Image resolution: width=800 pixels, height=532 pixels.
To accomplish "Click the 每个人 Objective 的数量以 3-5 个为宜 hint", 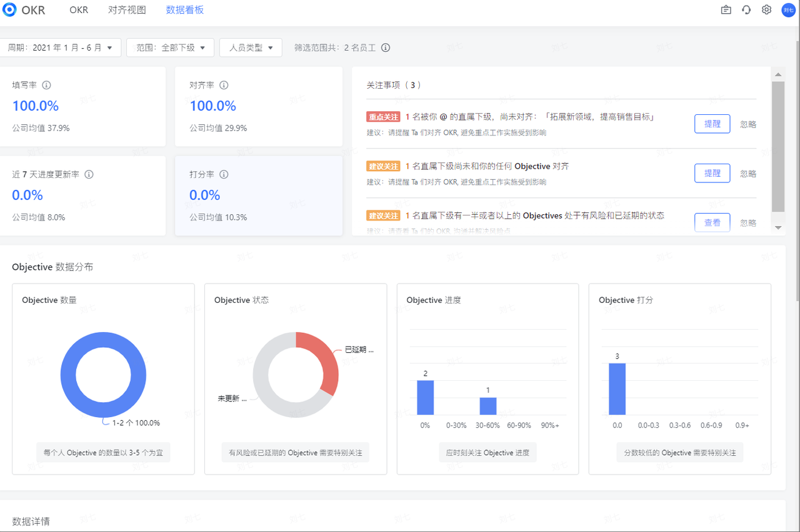I will 103,453.
